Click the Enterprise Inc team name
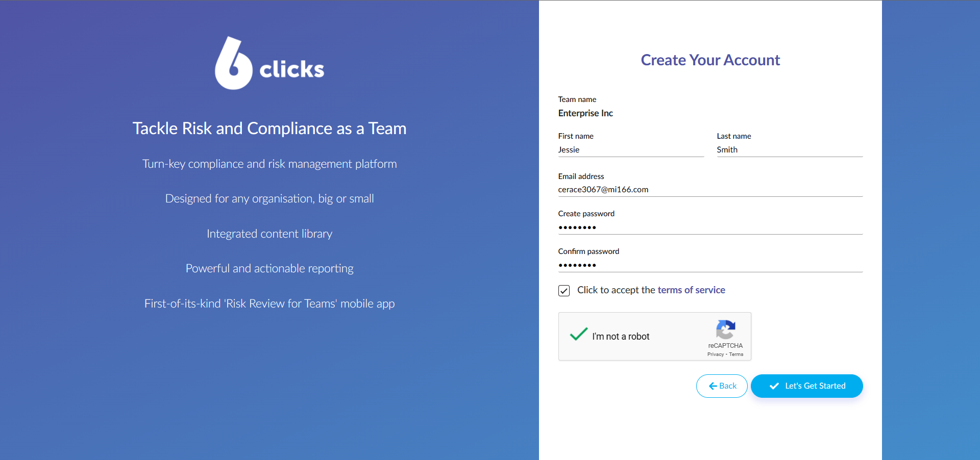The width and height of the screenshot is (980, 460). tap(585, 113)
